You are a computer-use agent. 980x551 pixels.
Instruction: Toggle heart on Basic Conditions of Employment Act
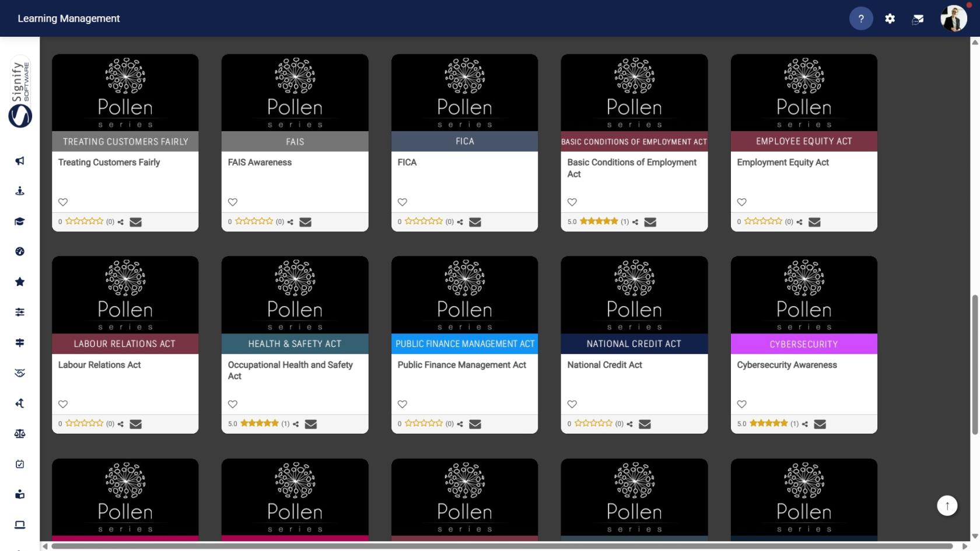click(572, 202)
